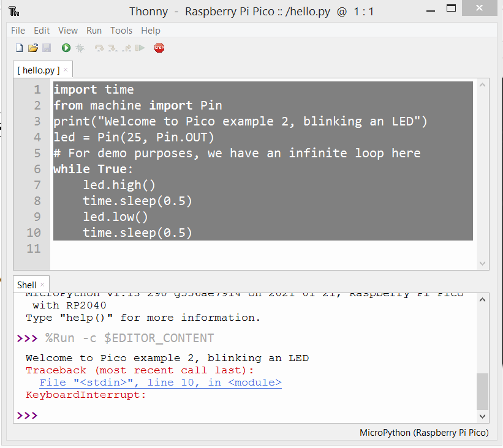
Task: Select the hello.py editor tab
Action: click(39, 70)
